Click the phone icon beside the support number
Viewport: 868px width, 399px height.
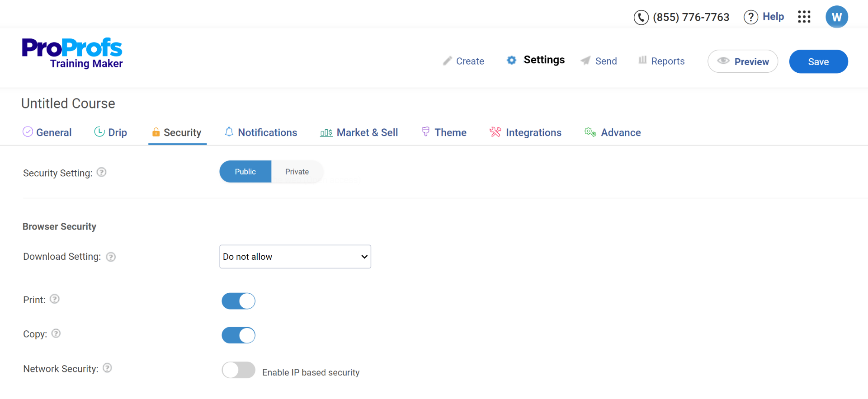[x=641, y=17]
